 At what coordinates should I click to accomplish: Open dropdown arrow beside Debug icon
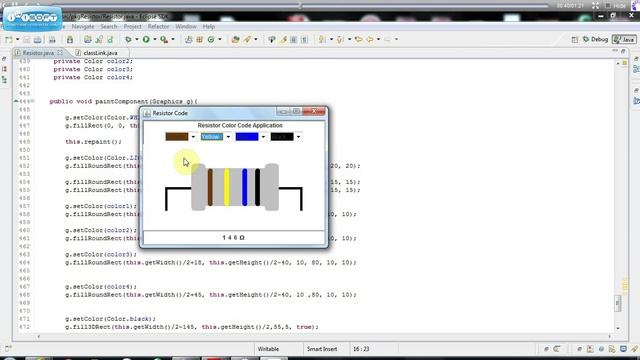click(x=137, y=40)
